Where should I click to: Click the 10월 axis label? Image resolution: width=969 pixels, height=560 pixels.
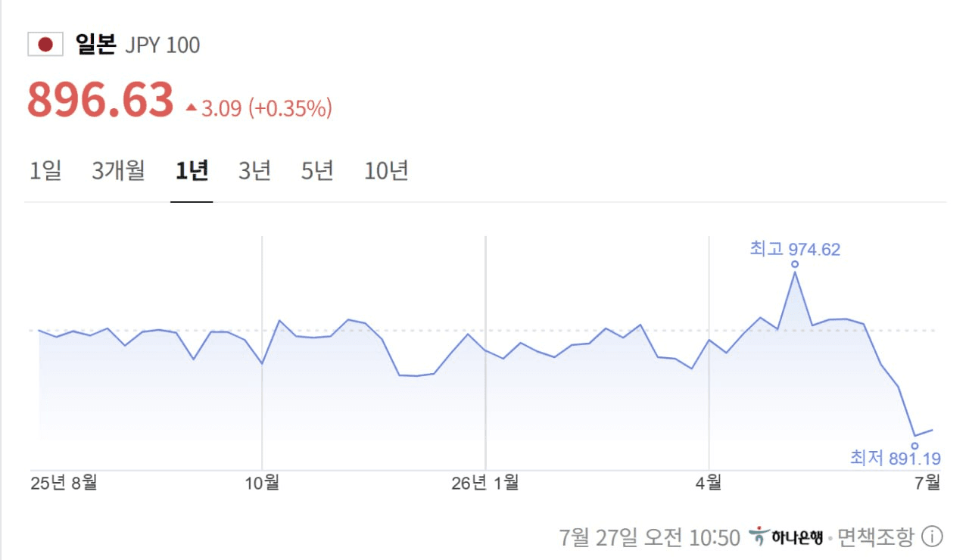262,482
